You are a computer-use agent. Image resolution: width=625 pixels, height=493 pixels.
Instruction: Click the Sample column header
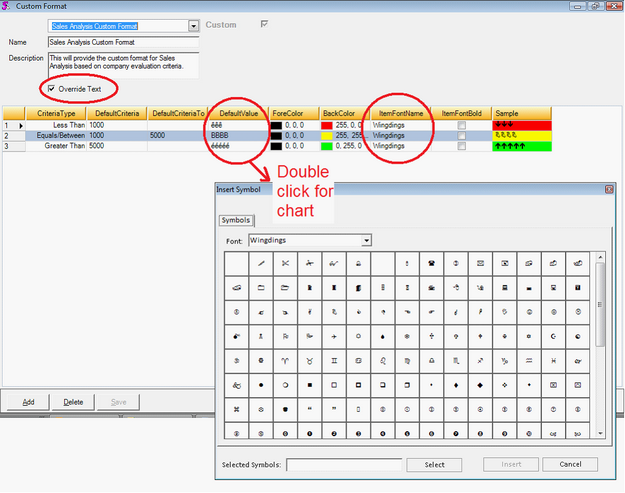coord(522,114)
